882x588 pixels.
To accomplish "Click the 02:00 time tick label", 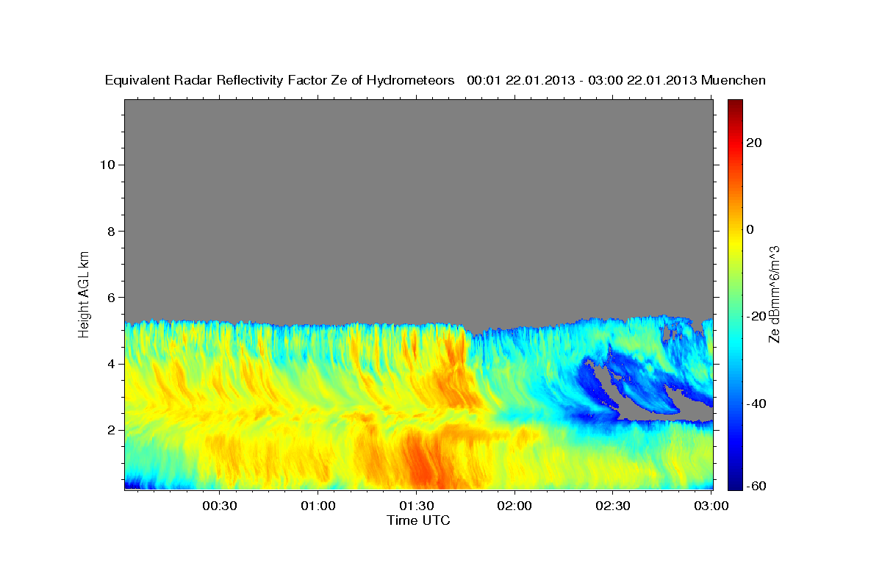I will [514, 506].
